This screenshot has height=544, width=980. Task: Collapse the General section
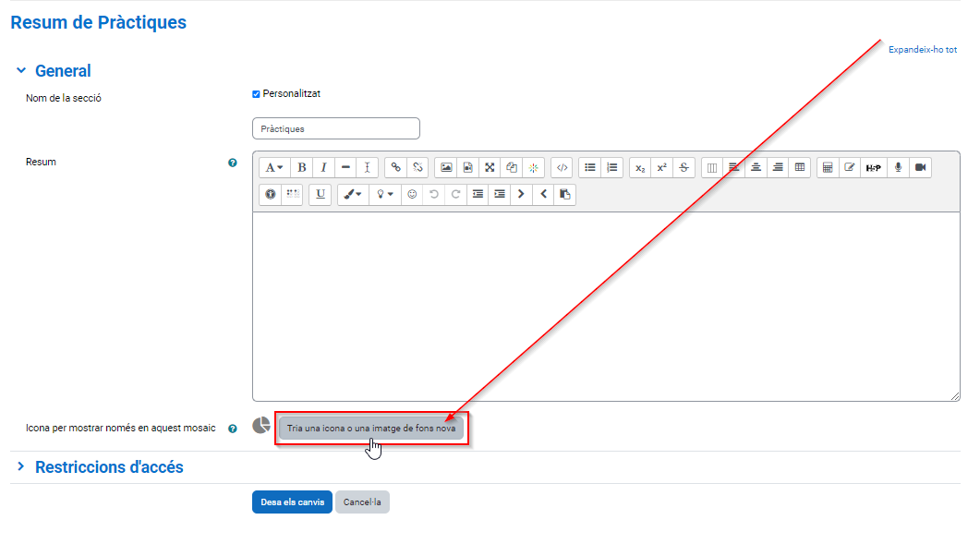click(x=21, y=71)
